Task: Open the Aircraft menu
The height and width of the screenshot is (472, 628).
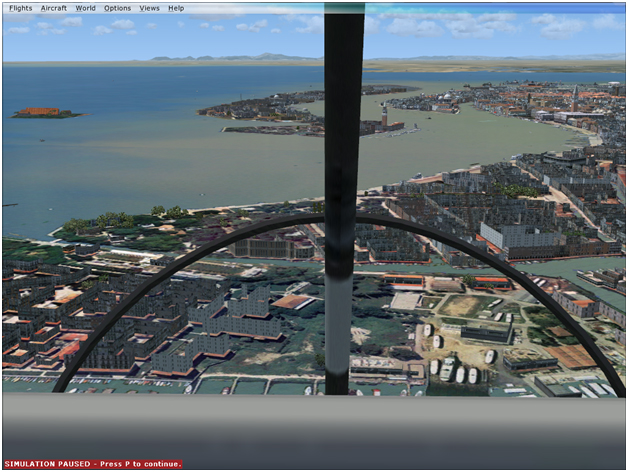Action: coord(54,8)
